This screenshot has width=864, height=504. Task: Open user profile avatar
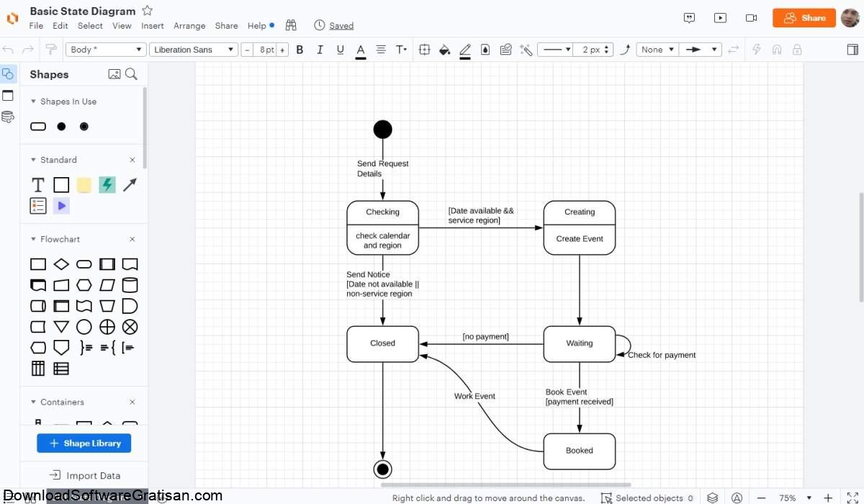click(850, 18)
